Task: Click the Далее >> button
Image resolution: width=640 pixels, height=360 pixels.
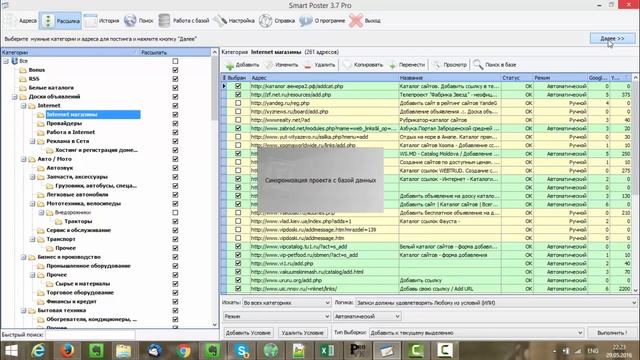Action: (612, 38)
